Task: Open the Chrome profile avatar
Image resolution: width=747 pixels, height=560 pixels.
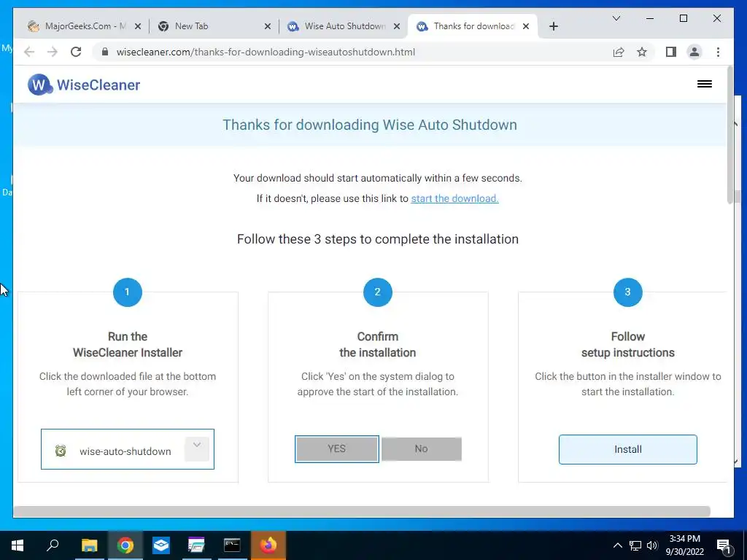Action: 694,52
